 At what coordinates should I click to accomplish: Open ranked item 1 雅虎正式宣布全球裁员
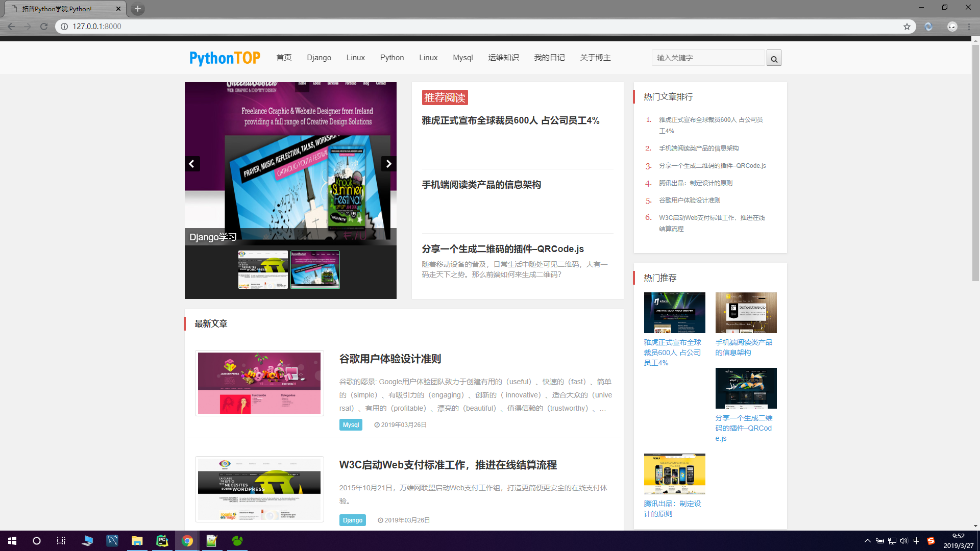coord(710,125)
